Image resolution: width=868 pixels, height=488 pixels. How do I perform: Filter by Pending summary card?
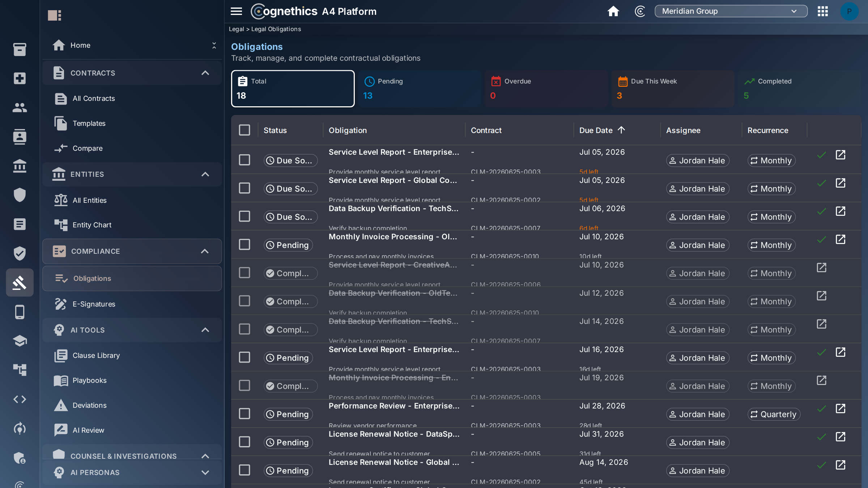pos(420,89)
